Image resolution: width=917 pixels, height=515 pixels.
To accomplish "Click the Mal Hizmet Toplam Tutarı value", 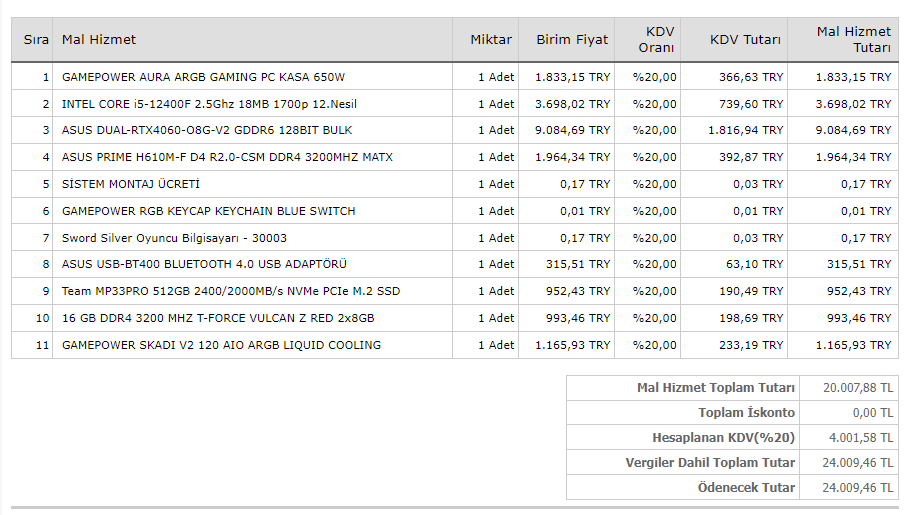I will pyautogui.click(x=858, y=388).
